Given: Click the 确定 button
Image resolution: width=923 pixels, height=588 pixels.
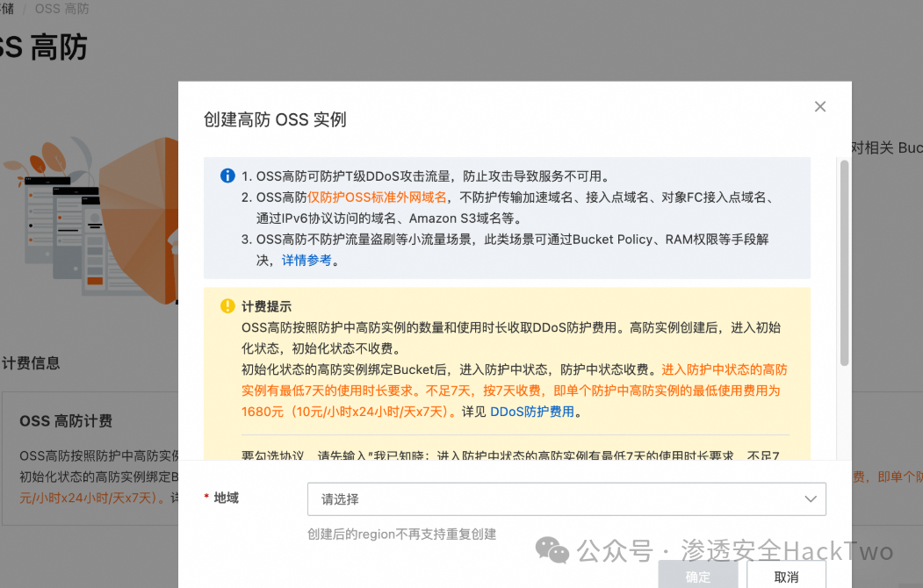Looking at the screenshot, I should [x=698, y=575].
